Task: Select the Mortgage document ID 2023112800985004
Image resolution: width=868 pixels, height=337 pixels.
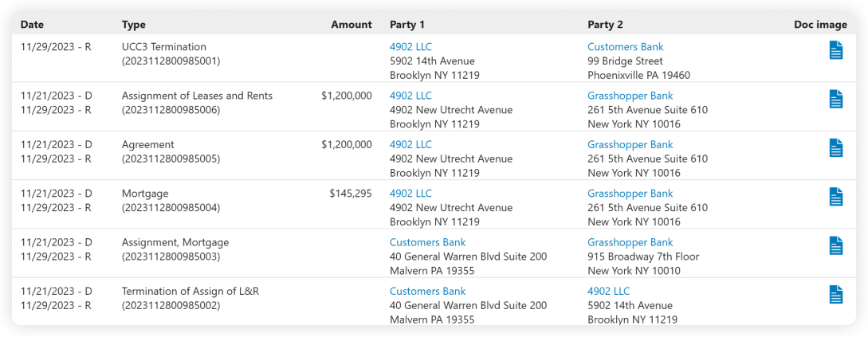Action: (171, 208)
